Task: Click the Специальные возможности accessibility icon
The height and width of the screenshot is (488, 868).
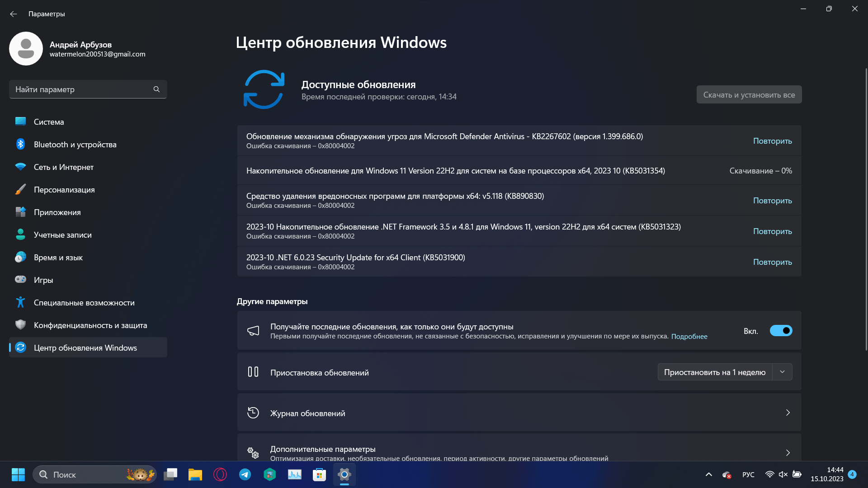Action: (x=20, y=302)
